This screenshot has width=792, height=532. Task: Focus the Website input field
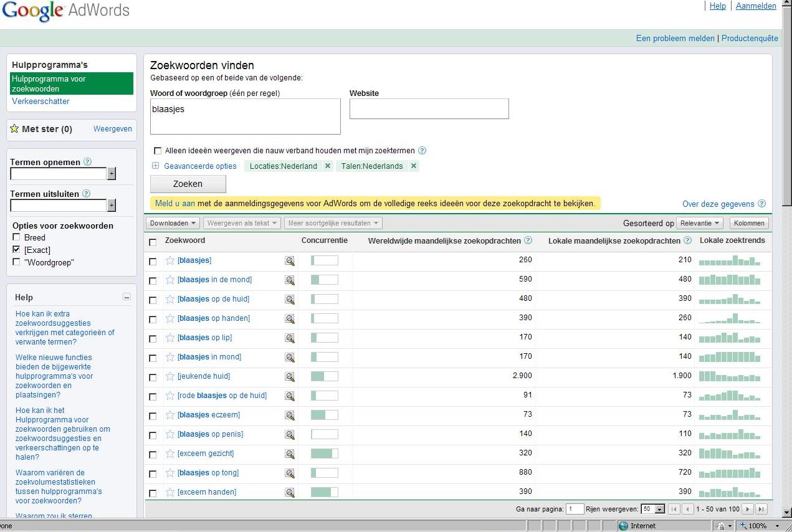point(429,108)
